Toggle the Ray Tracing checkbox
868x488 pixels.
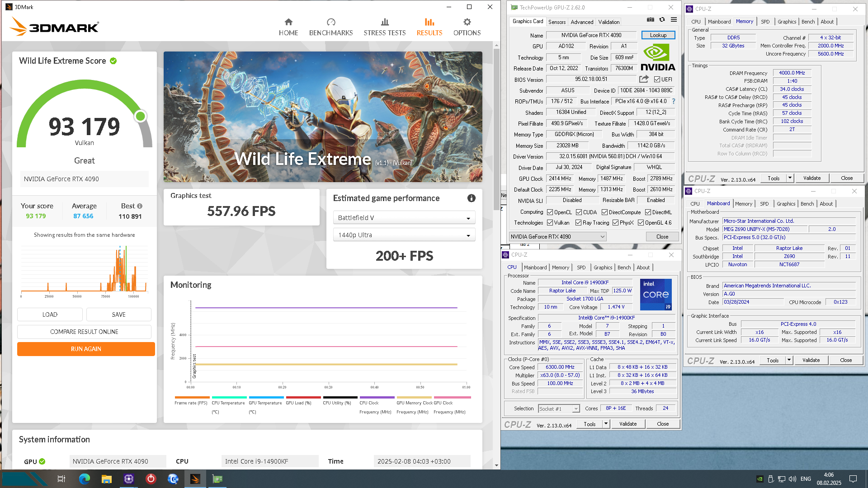pos(578,223)
